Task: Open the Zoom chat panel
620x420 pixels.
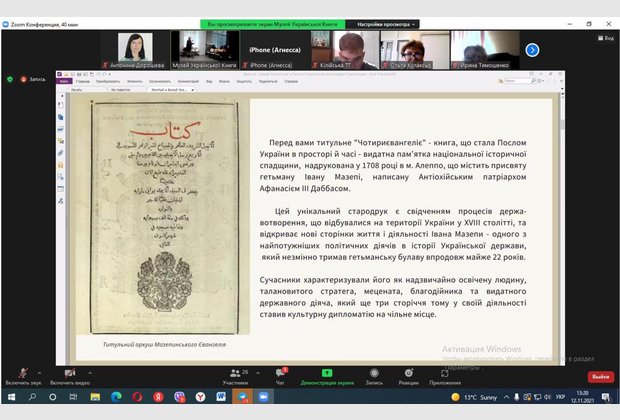Action: [281, 372]
